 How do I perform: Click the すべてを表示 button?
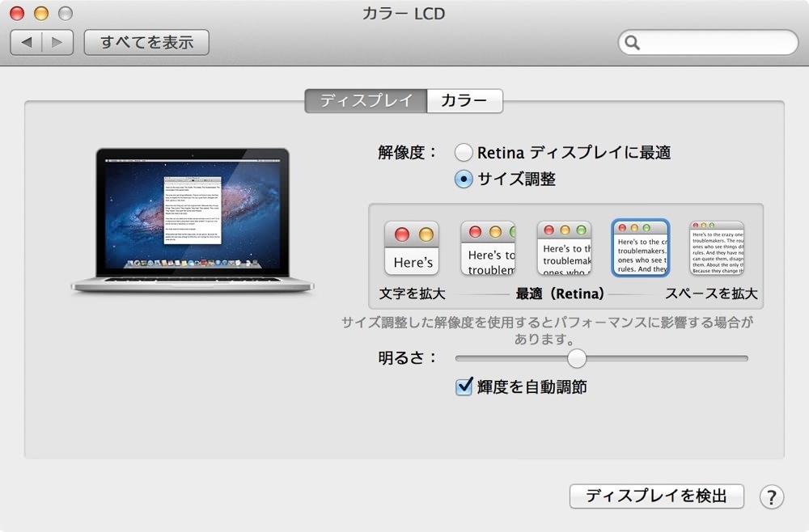coord(146,42)
